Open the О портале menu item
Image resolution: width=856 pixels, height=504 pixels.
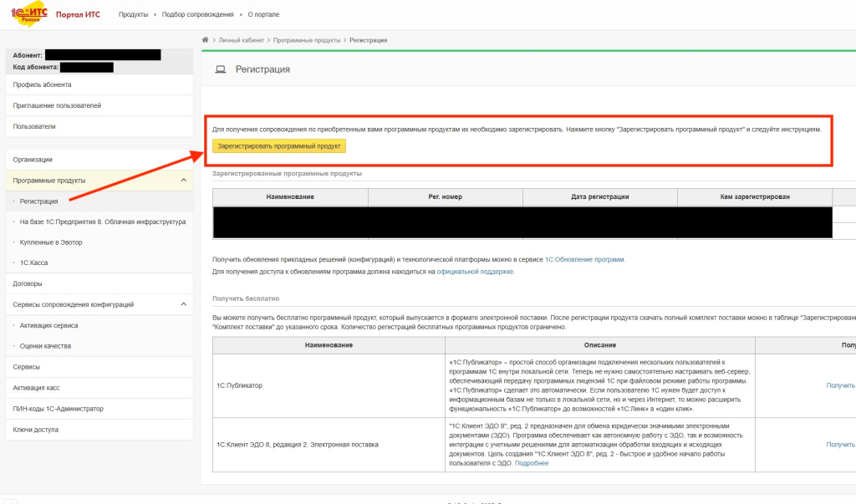pyautogui.click(x=263, y=15)
